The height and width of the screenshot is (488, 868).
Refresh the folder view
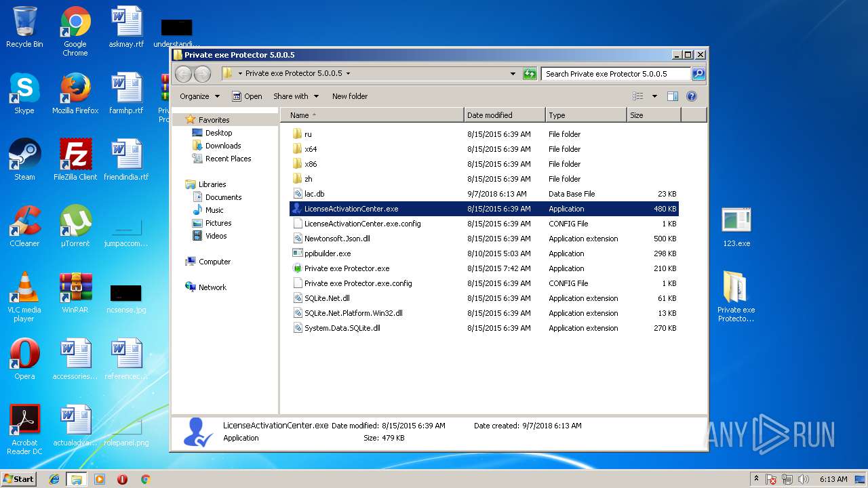click(x=530, y=74)
